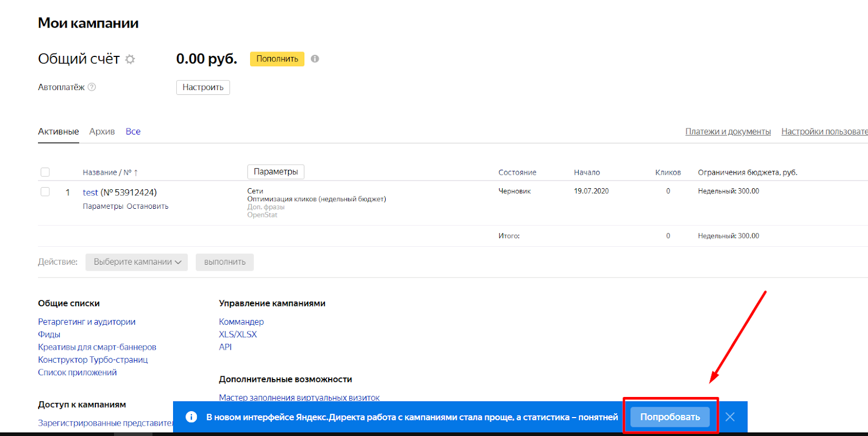Click the Параметры column button

pos(276,171)
